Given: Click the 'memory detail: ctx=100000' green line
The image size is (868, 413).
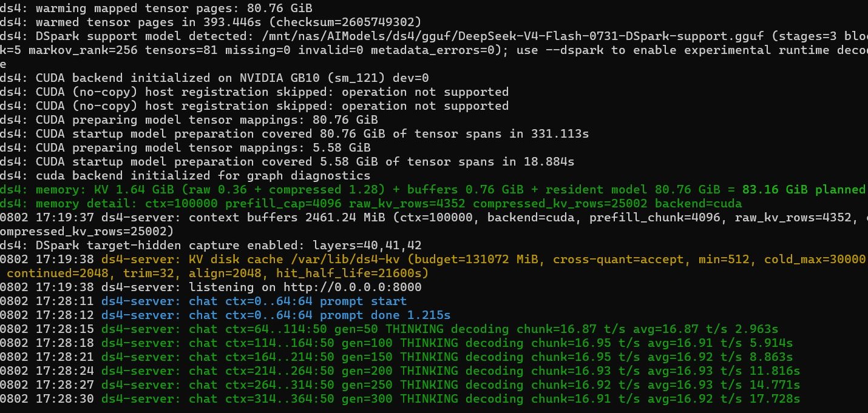Looking at the screenshot, I should pos(371,203).
